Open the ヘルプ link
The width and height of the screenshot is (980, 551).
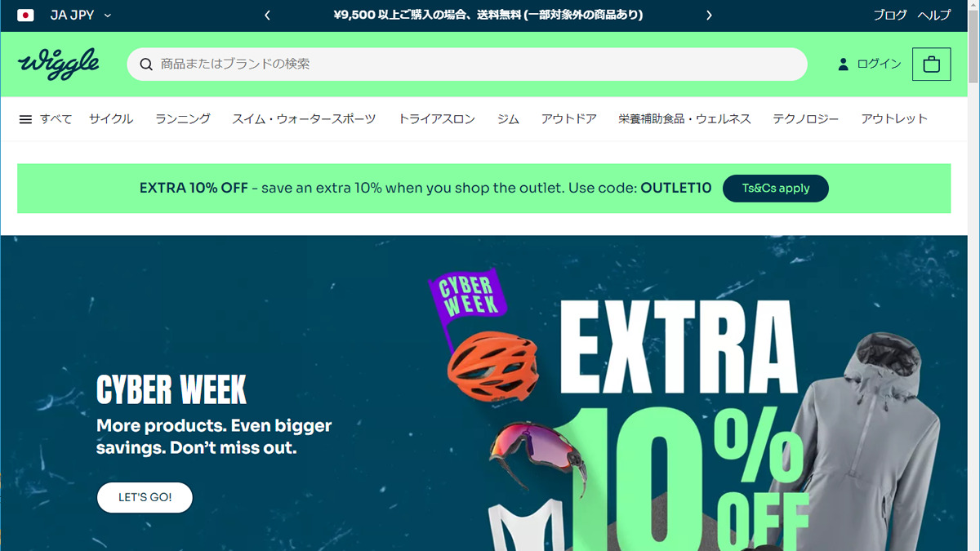coord(934,16)
